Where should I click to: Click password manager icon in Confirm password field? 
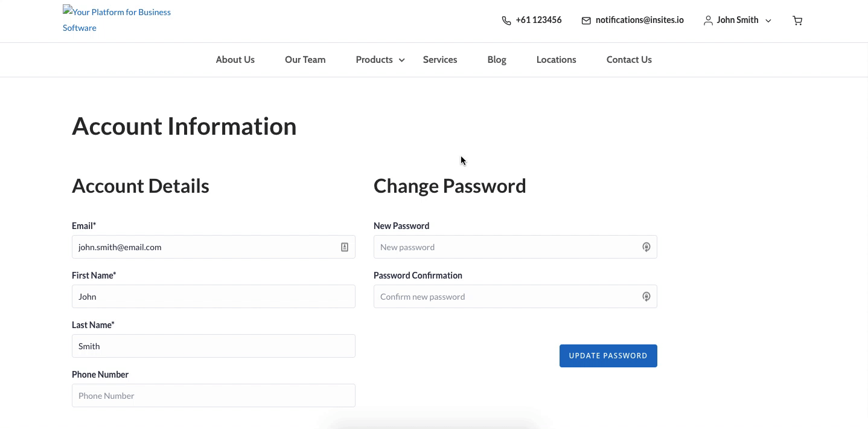pyautogui.click(x=646, y=297)
